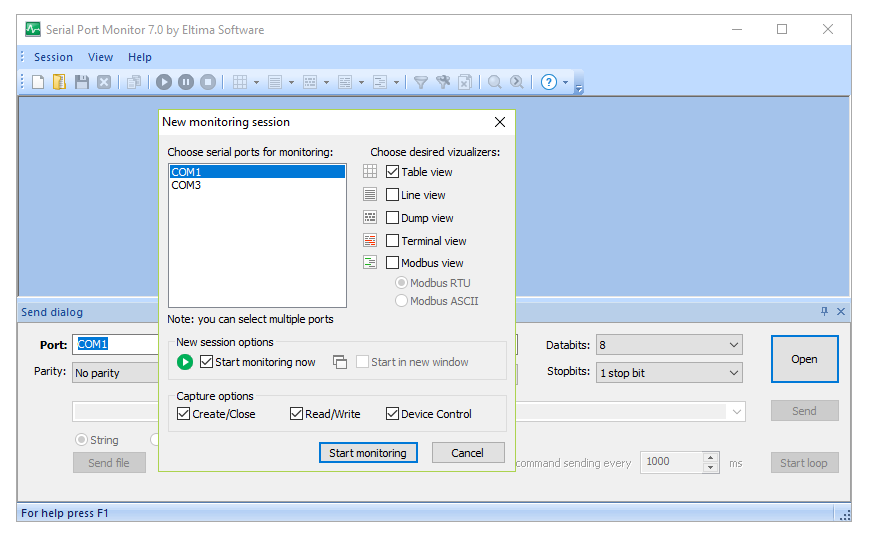Click the blue Help question mark icon
872x536 pixels.
549,82
